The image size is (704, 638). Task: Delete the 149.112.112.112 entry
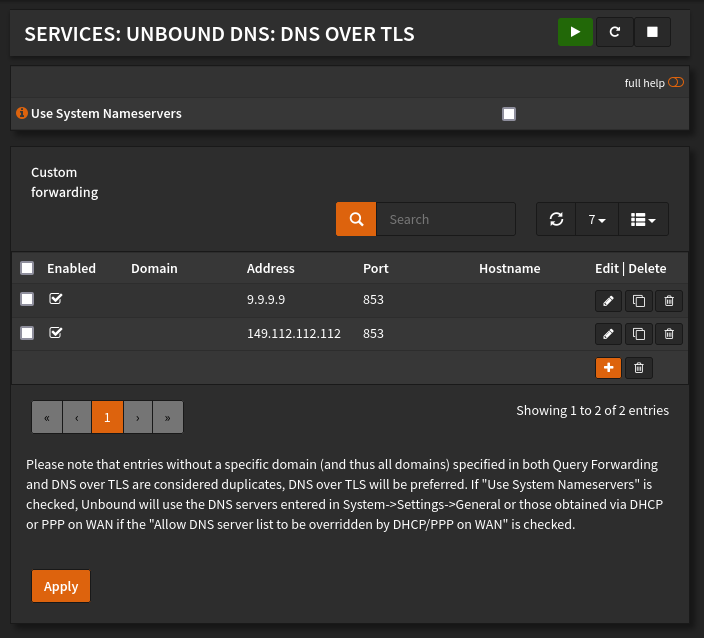tap(669, 334)
